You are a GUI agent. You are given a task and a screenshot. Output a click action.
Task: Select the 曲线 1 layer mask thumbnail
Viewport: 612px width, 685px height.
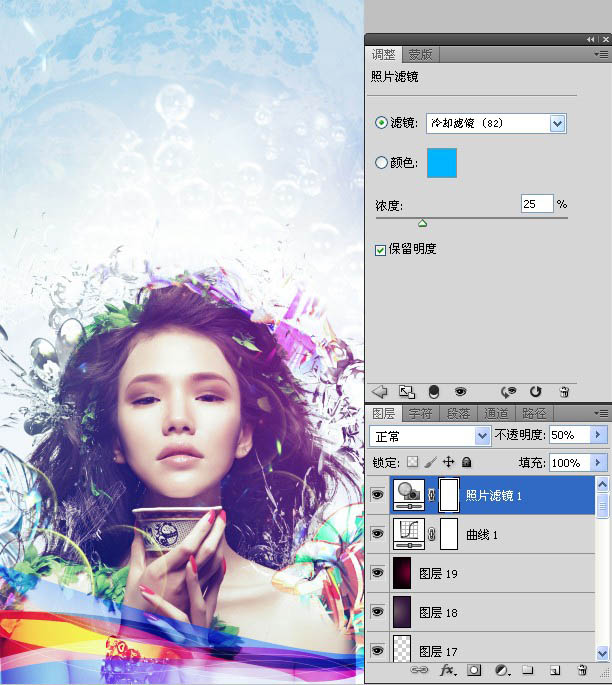click(449, 533)
